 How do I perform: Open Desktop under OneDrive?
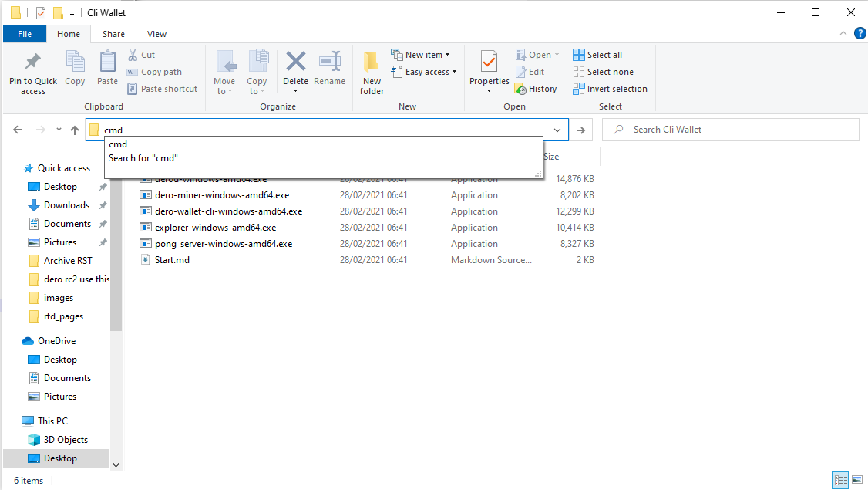(60, 359)
